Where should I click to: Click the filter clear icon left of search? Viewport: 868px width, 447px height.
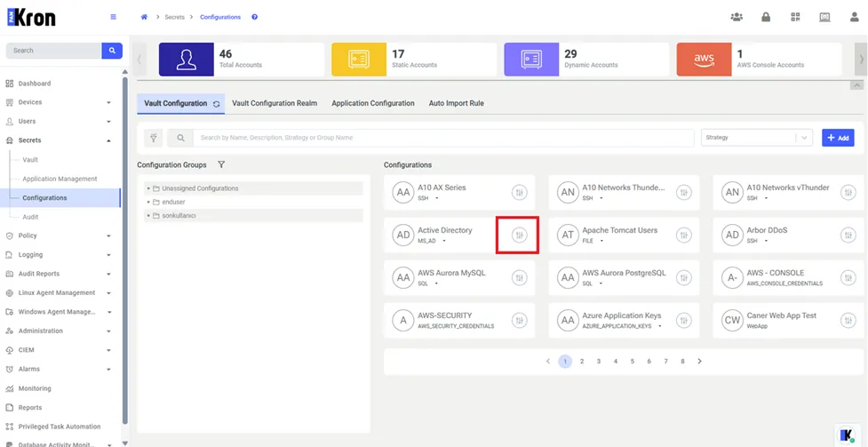click(x=154, y=138)
